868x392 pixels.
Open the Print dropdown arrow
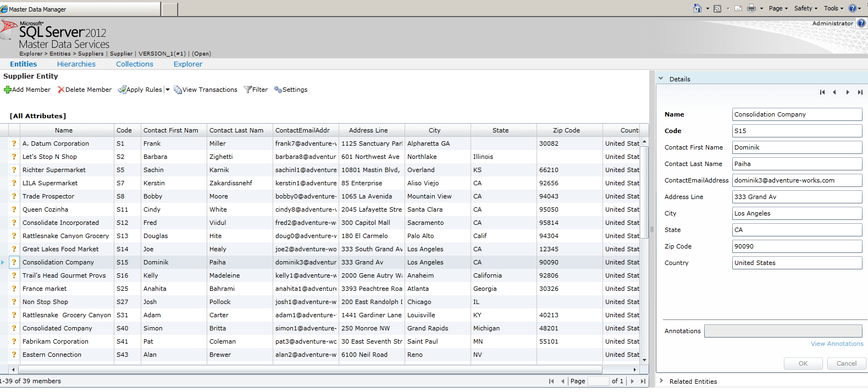761,9
